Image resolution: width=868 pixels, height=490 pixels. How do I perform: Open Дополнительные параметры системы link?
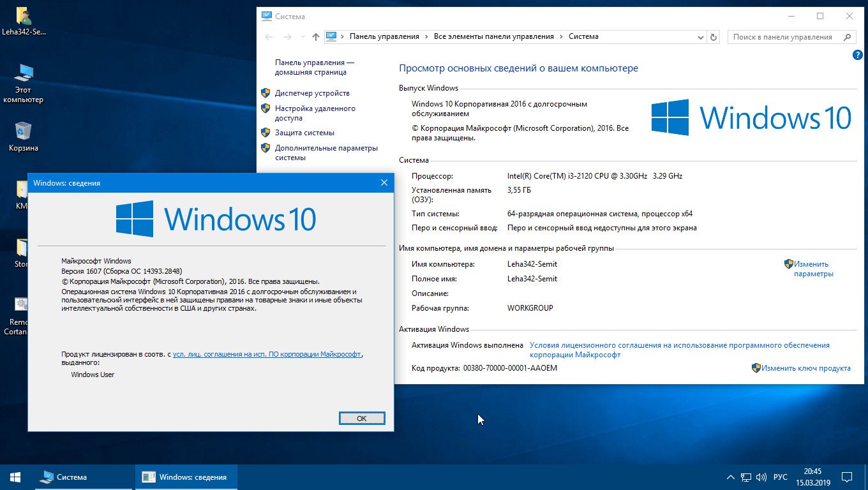[326, 152]
